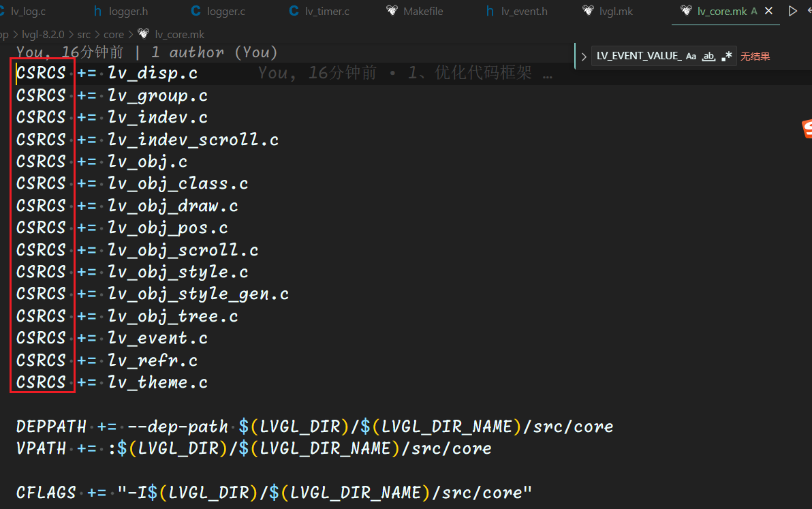Click the logger.h header file icon
The height and width of the screenshot is (509, 812).
(x=98, y=11)
